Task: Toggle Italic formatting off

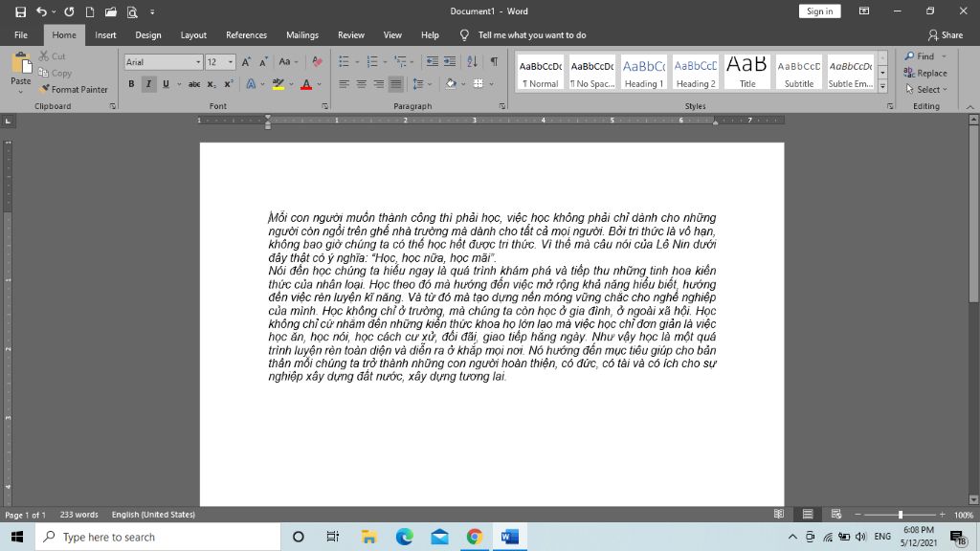Action: tap(148, 84)
